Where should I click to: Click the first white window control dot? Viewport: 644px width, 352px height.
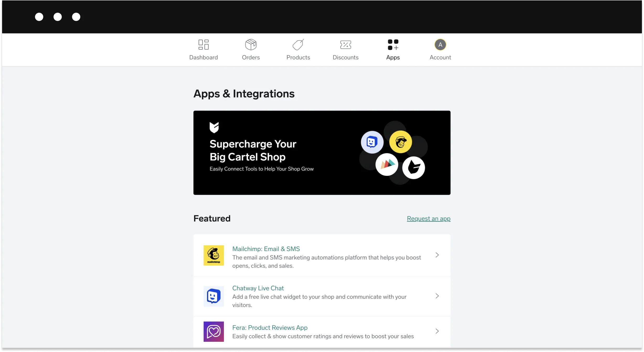click(x=39, y=17)
